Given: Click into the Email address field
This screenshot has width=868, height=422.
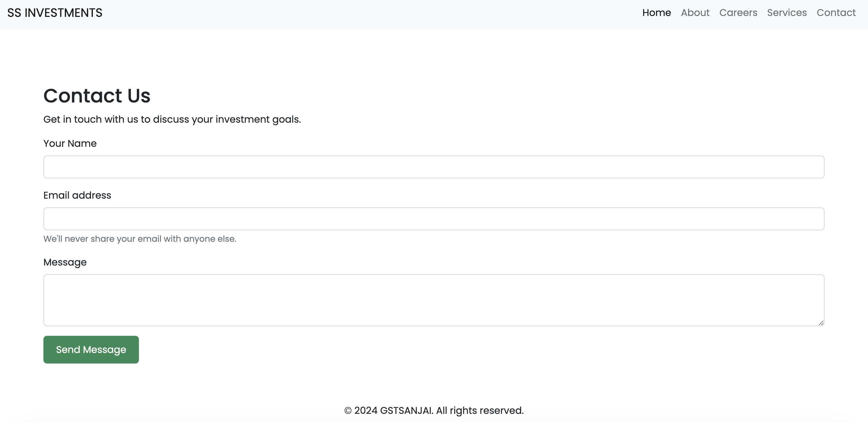Looking at the screenshot, I should pyautogui.click(x=434, y=219).
